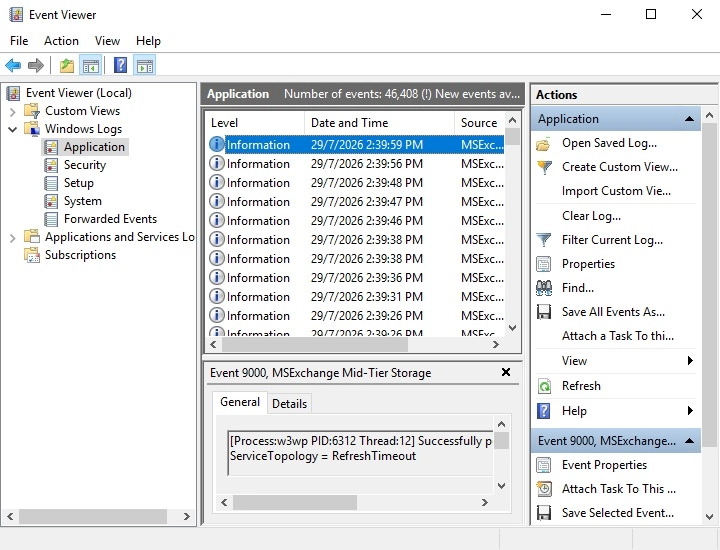
Task: Select event dated 29/7/2026 2:39:36 PM
Action: tap(356, 278)
